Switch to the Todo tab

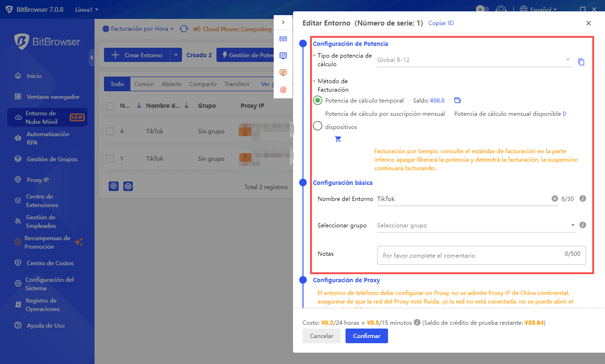117,84
